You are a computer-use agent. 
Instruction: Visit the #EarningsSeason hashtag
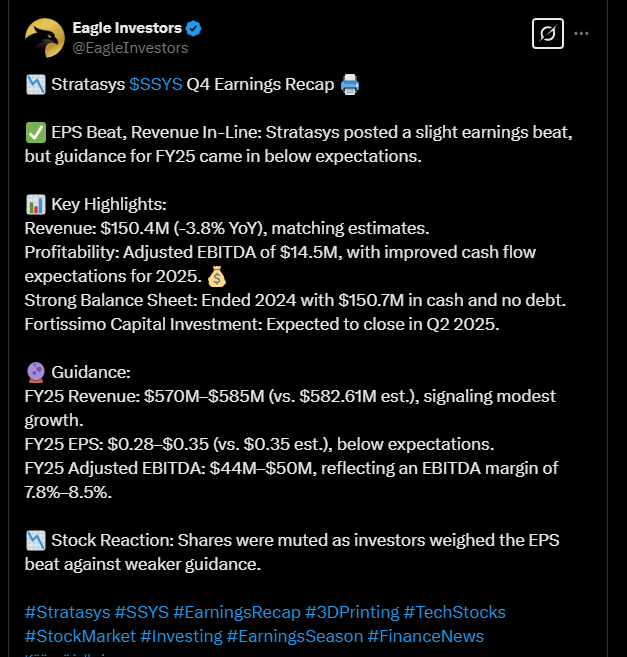[x=295, y=636]
